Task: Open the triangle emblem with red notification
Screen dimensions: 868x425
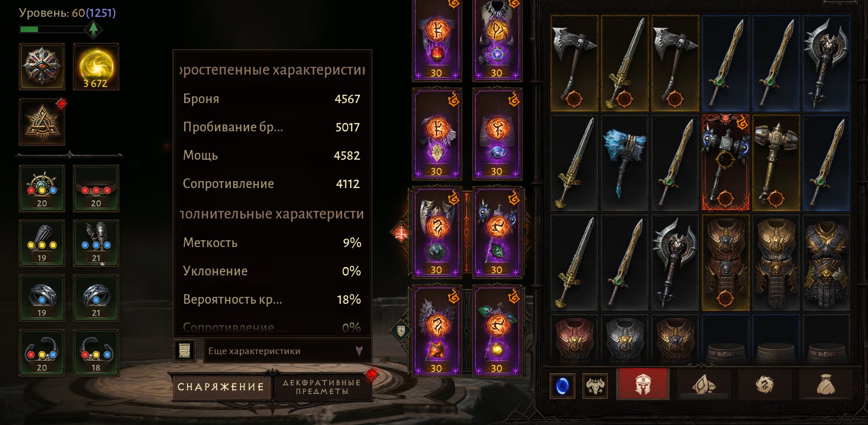Action: pos(42,122)
